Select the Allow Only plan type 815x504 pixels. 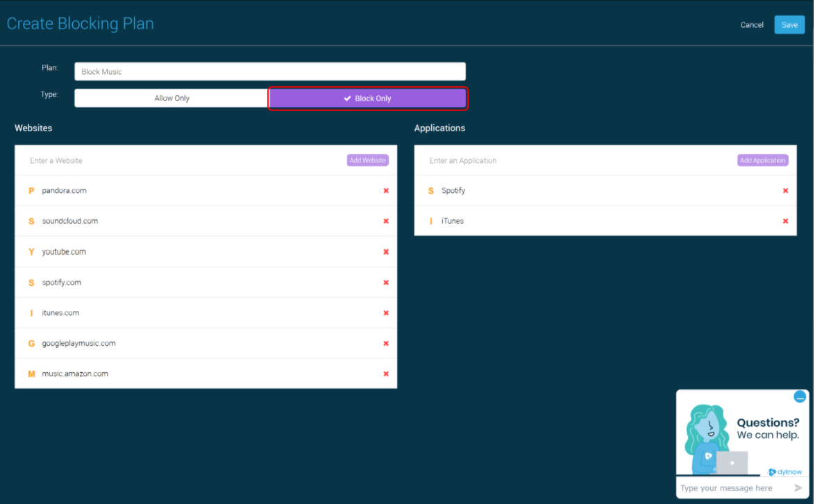coord(172,98)
